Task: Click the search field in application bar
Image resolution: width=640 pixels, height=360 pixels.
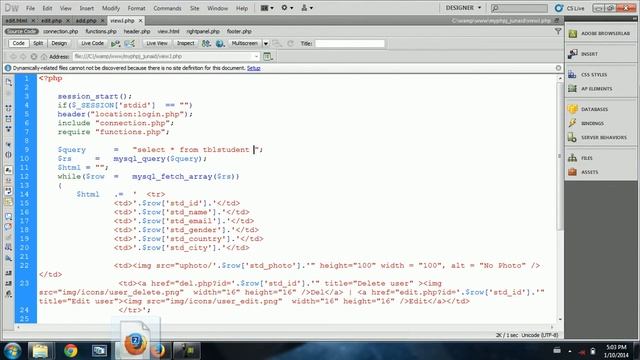Action: coord(519,8)
